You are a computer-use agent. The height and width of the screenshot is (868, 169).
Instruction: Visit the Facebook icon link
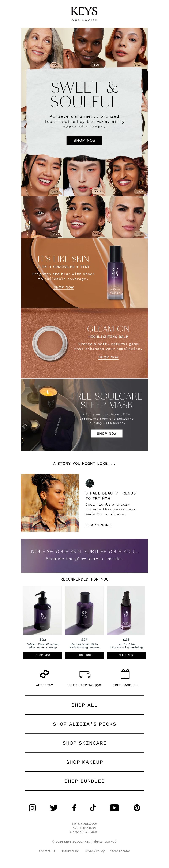coord(74,808)
